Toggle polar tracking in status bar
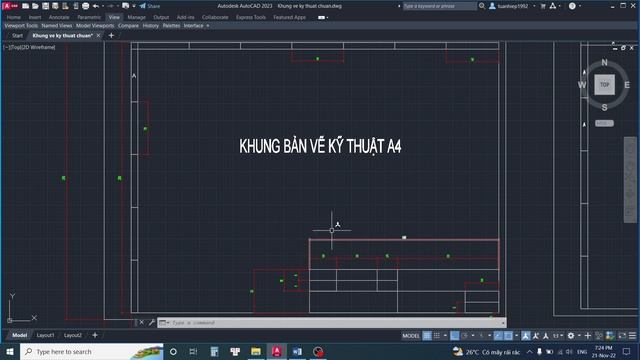The image size is (640, 360). click(464, 336)
